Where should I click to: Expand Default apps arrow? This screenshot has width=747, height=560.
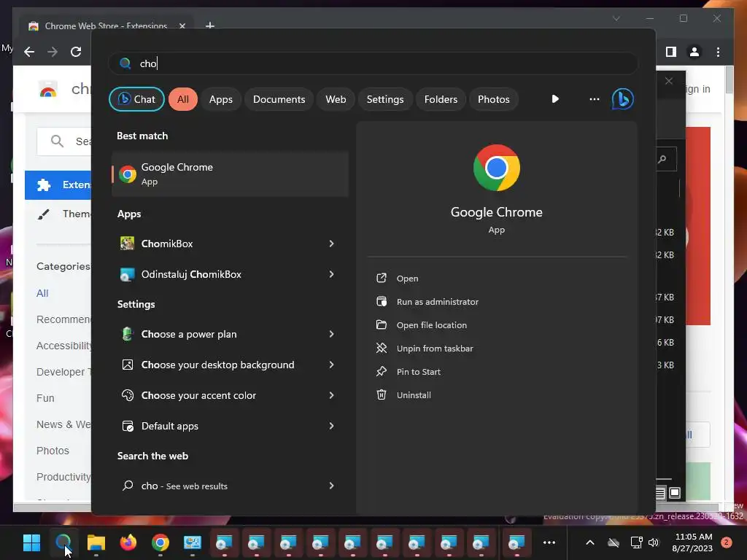(x=332, y=426)
